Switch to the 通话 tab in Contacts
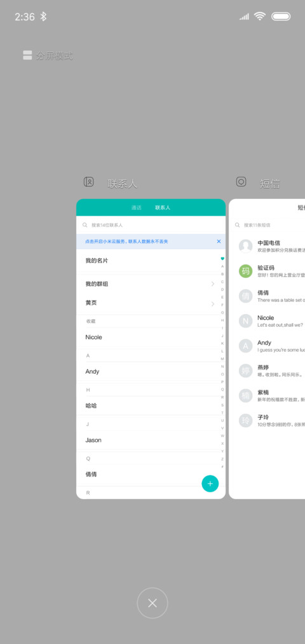The width and height of the screenshot is (305, 644). (x=136, y=208)
